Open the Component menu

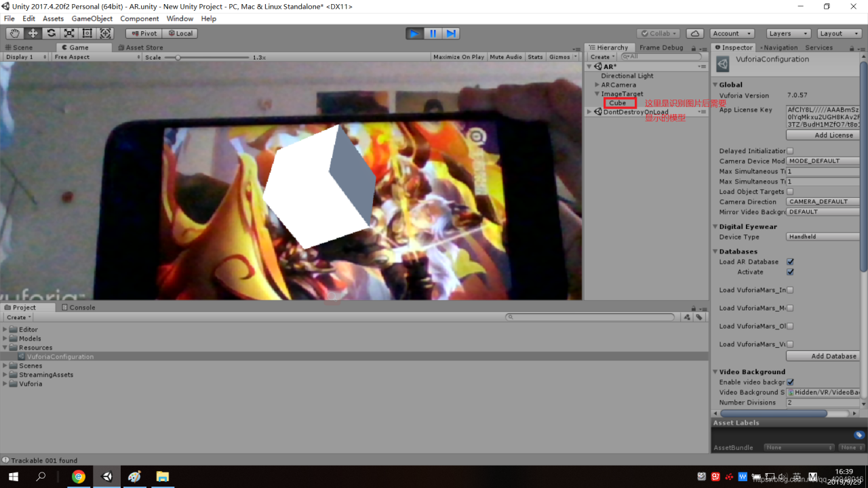(x=139, y=18)
